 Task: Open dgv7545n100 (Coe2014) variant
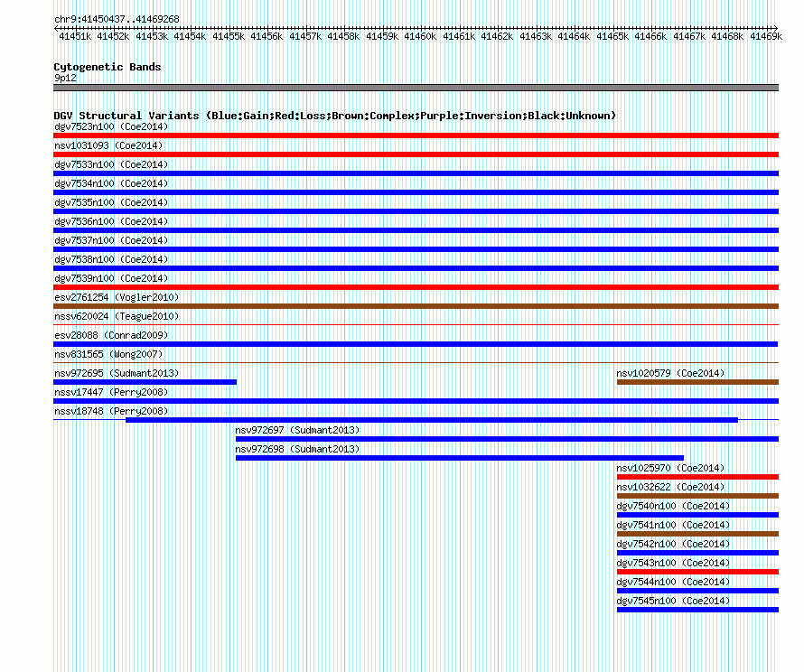tap(673, 601)
